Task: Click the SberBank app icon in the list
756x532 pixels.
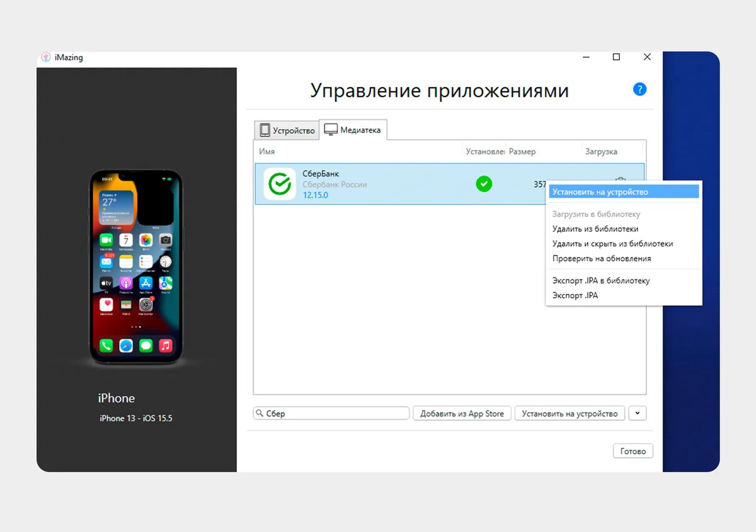Action: pyautogui.click(x=279, y=184)
